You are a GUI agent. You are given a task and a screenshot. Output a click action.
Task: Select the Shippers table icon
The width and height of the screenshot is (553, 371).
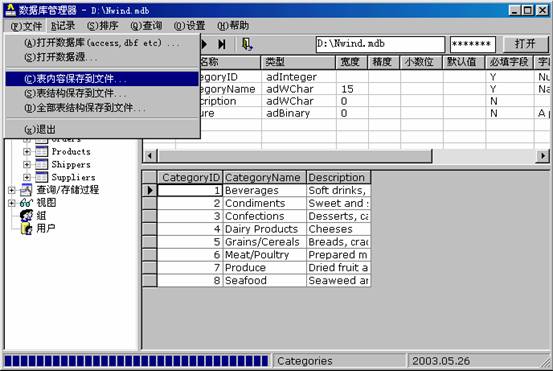42,164
